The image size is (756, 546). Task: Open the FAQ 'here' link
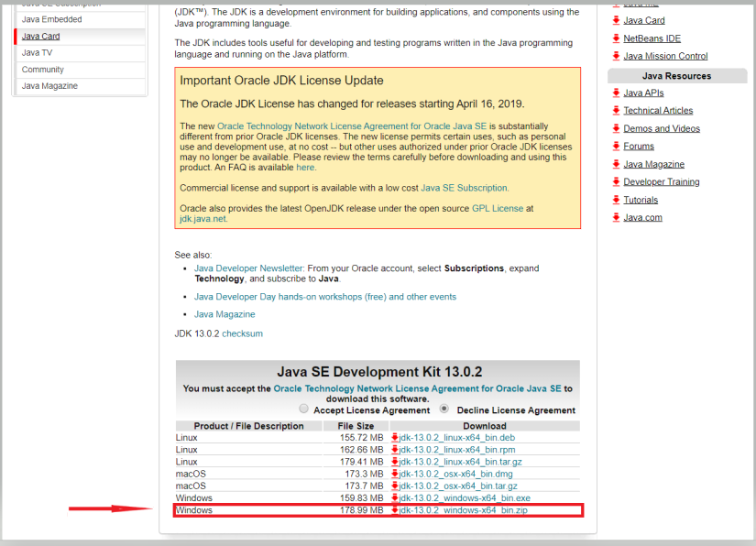pyautogui.click(x=305, y=168)
